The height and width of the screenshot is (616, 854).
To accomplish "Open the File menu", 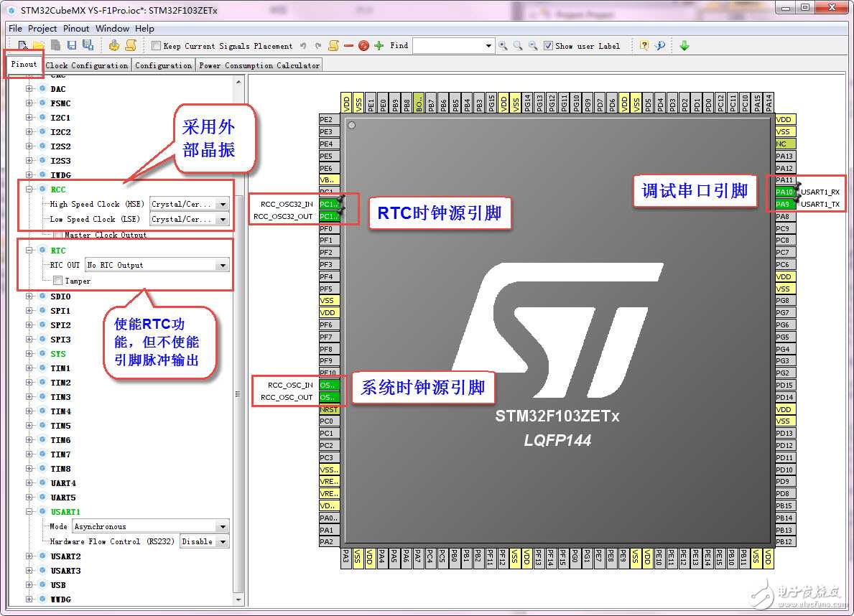I will click(x=15, y=28).
